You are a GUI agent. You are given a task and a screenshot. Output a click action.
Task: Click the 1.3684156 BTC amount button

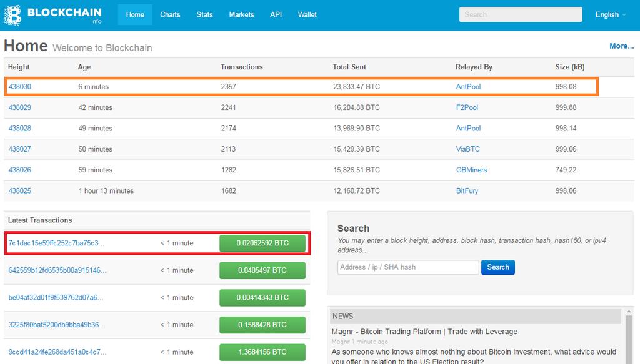pyautogui.click(x=262, y=352)
